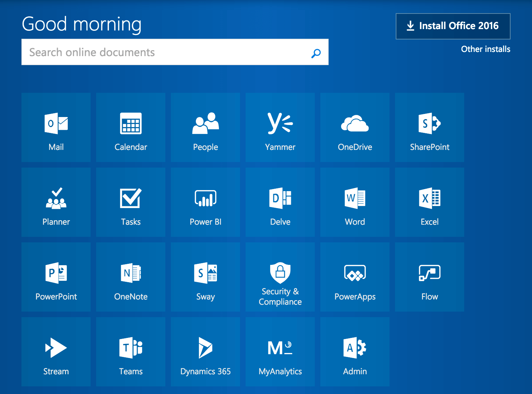Open Microsoft Teams
Viewport: 532px width, 394px height.
(x=130, y=351)
